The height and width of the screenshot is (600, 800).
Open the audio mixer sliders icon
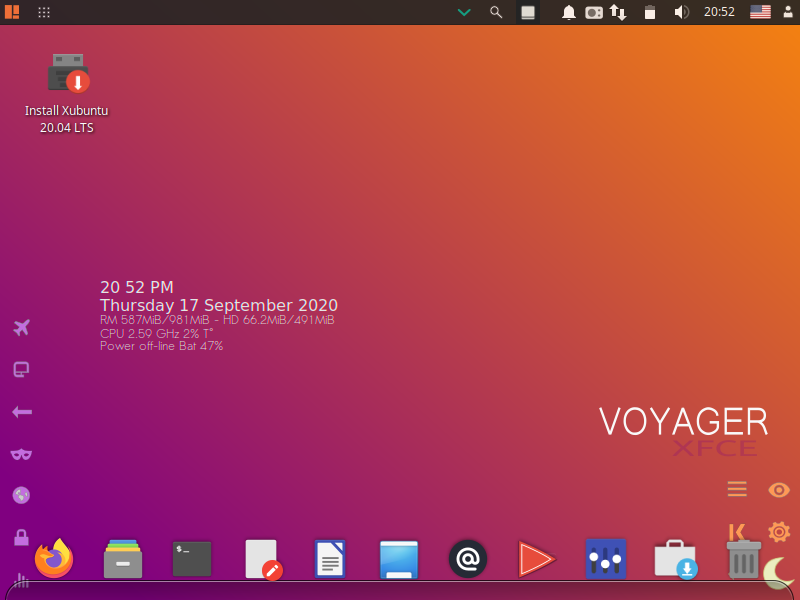605,558
